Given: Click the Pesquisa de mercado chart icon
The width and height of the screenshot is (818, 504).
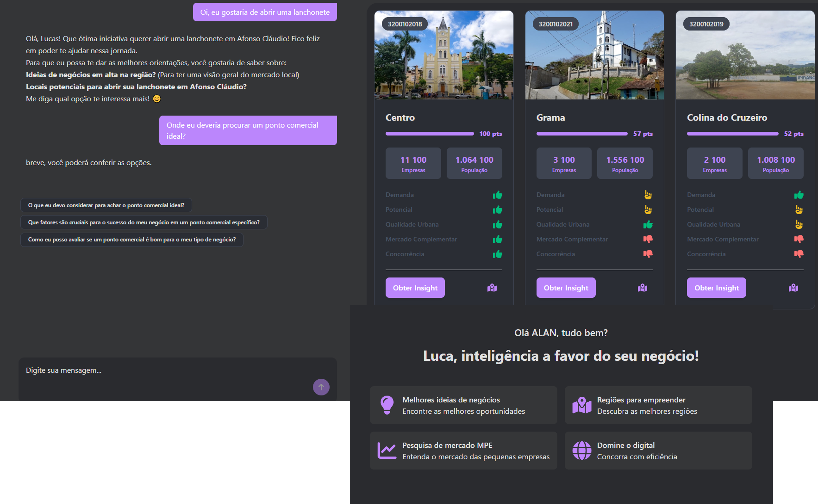Looking at the screenshot, I should click(x=387, y=451).
